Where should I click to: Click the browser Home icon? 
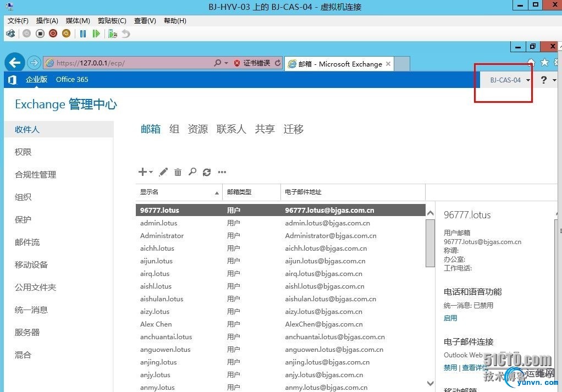pos(531,63)
